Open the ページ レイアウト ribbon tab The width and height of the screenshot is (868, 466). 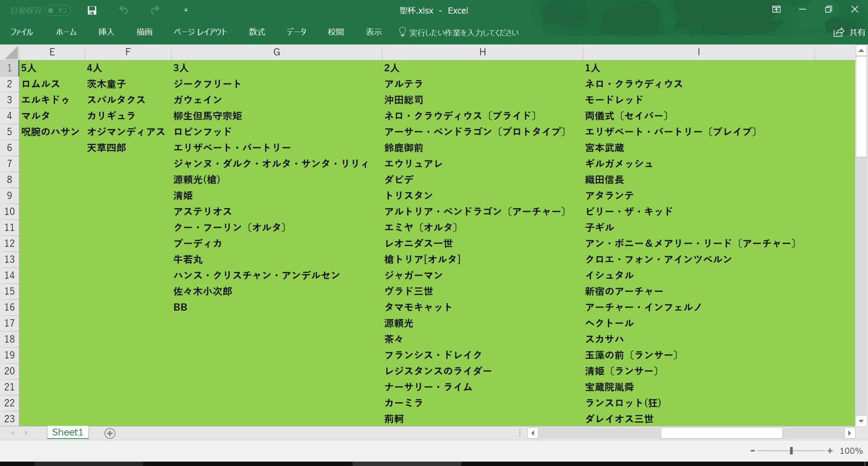201,32
